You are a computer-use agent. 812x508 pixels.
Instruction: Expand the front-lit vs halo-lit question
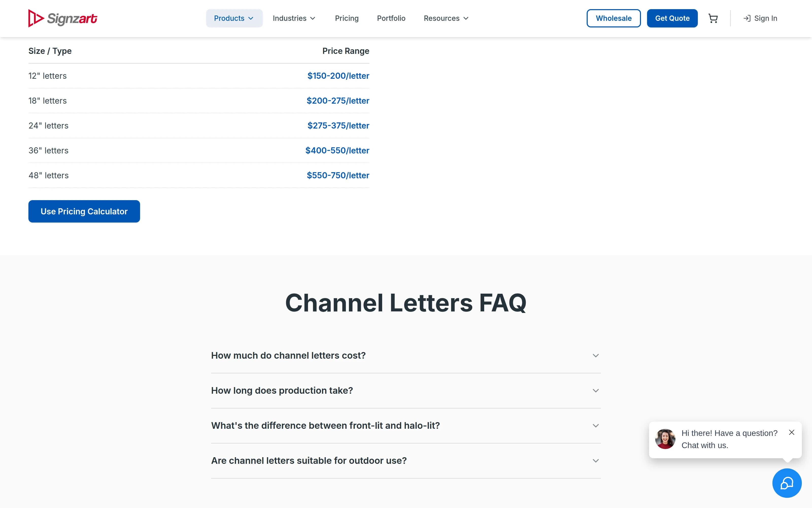406,425
